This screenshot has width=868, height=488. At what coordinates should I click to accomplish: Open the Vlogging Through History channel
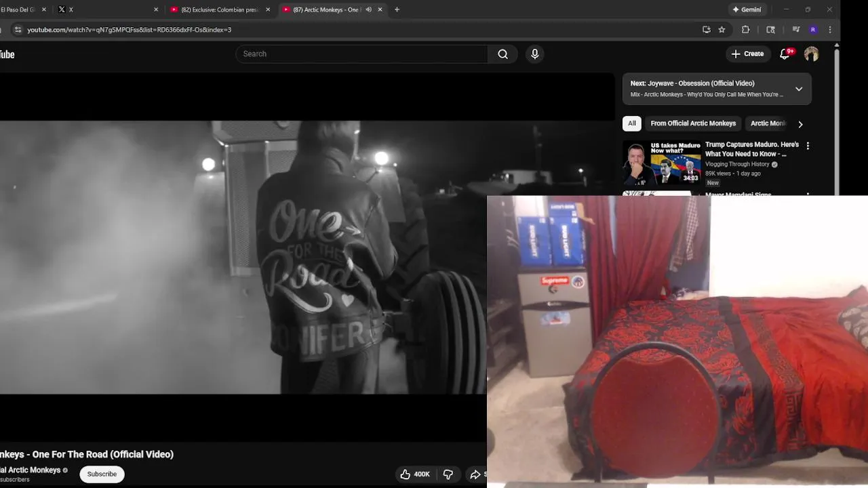[x=737, y=164]
